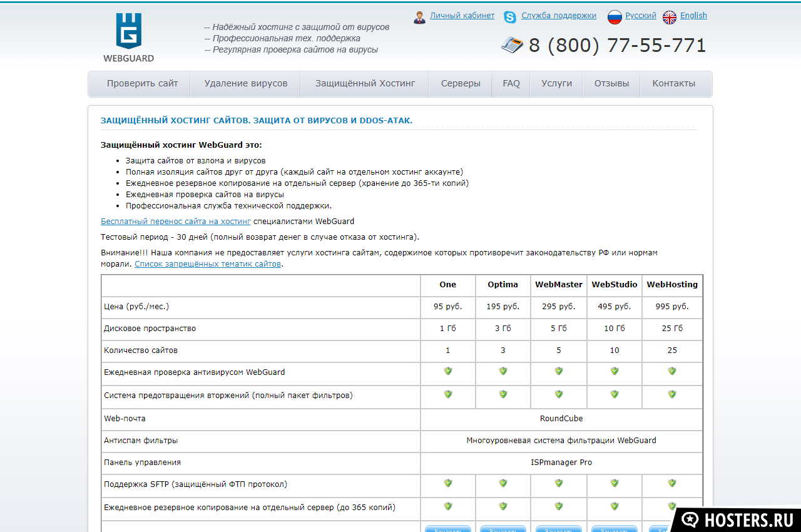Click the Skype support icon

pos(510,17)
